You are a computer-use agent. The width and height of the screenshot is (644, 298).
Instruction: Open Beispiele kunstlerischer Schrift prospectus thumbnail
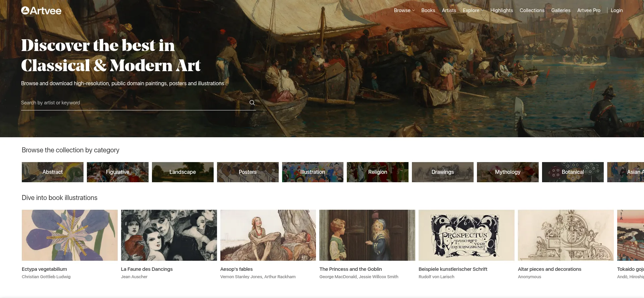(x=467, y=235)
